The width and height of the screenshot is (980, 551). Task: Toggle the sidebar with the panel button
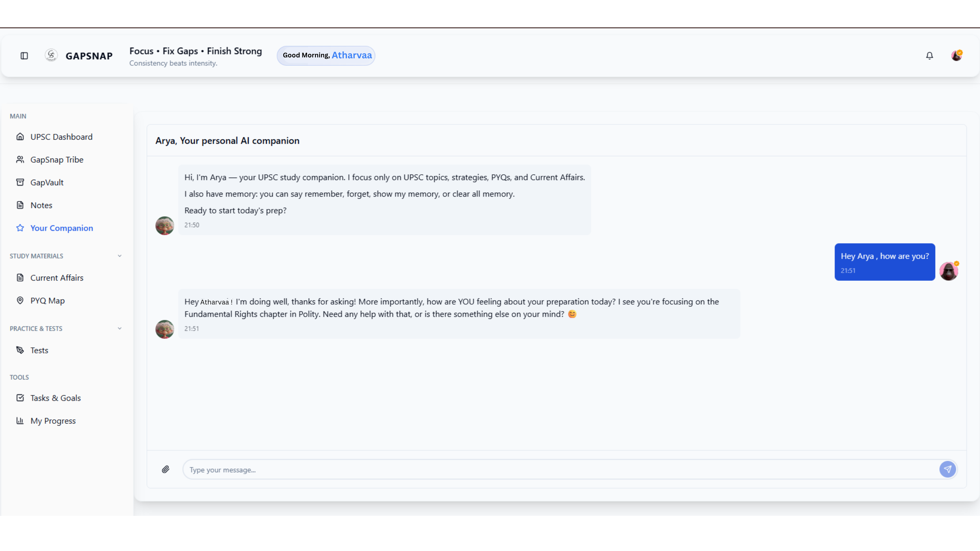pos(24,56)
